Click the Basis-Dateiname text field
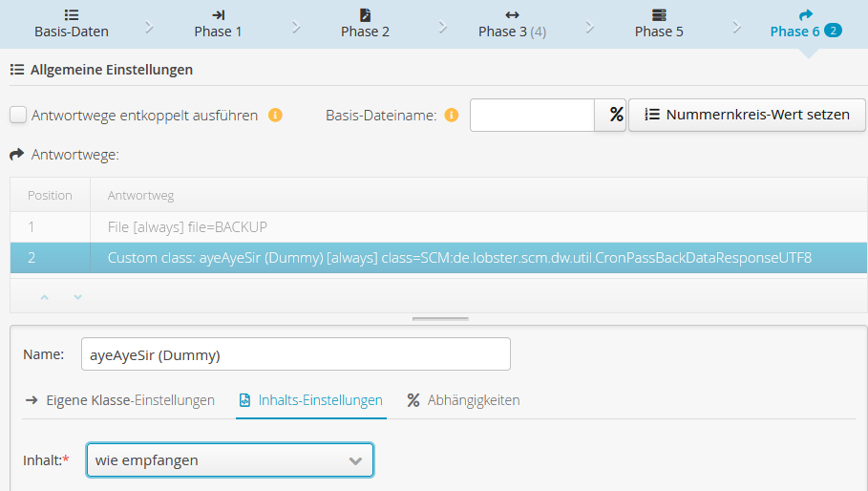Viewport: 868px width, 491px height. (532, 115)
